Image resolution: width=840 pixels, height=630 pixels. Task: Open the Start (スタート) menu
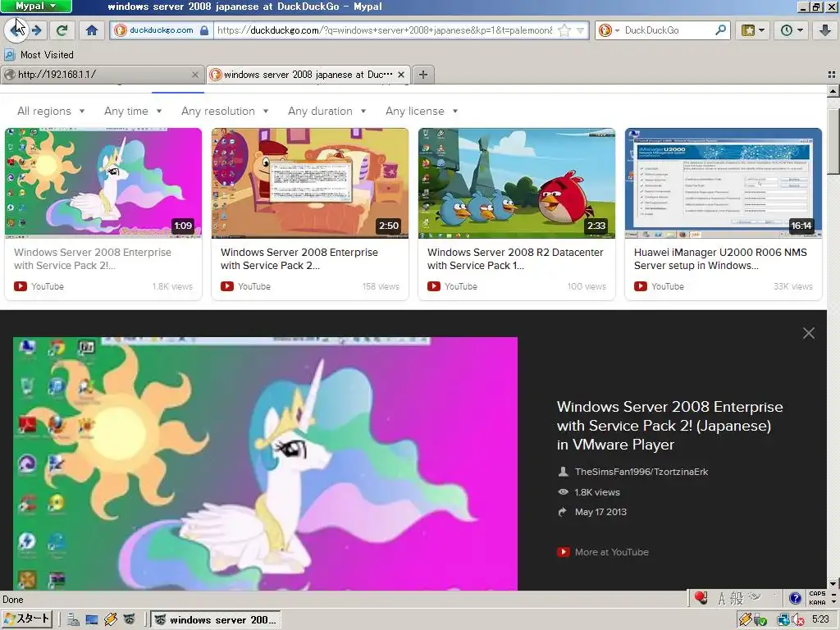tap(27, 619)
